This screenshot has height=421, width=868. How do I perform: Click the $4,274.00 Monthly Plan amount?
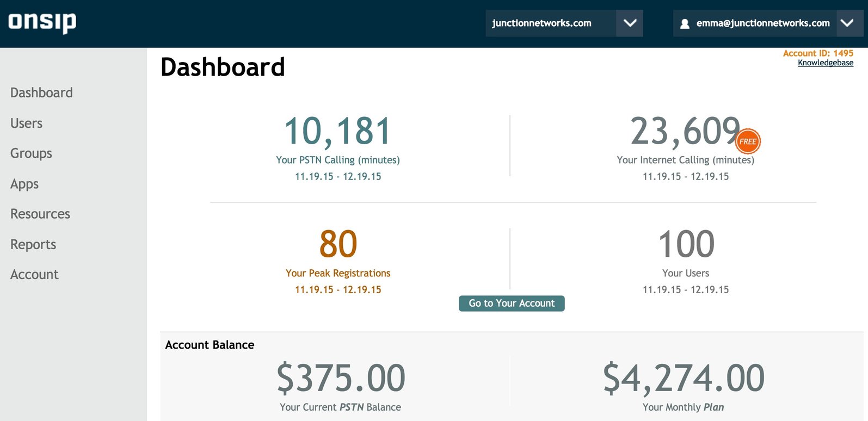[x=684, y=378]
